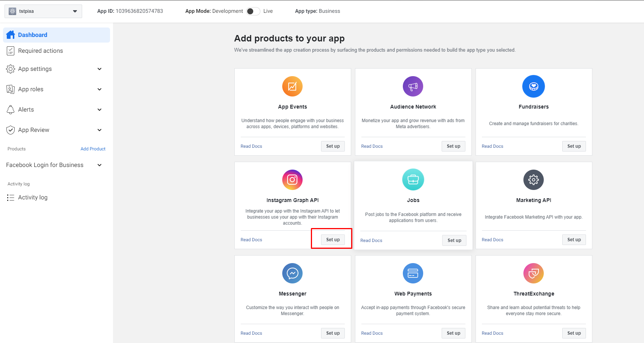The height and width of the screenshot is (343, 644).
Task: Open Activity log in sidebar
Action: pyautogui.click(x=57, y=198)
